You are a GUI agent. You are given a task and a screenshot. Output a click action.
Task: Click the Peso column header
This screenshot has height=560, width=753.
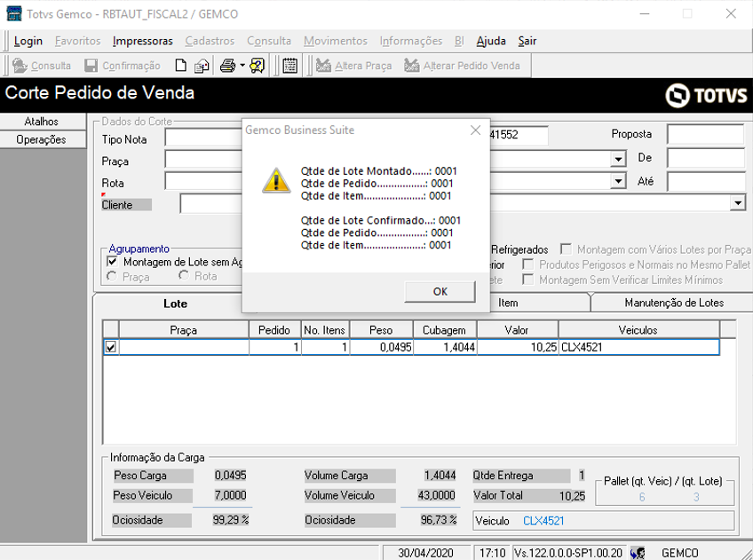[x=381, y=330]
